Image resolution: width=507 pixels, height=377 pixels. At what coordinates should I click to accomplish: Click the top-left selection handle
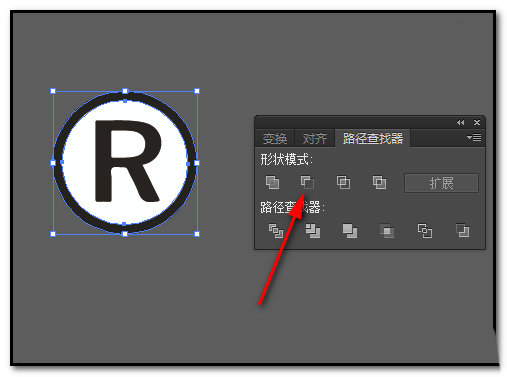tap(53, 91)
